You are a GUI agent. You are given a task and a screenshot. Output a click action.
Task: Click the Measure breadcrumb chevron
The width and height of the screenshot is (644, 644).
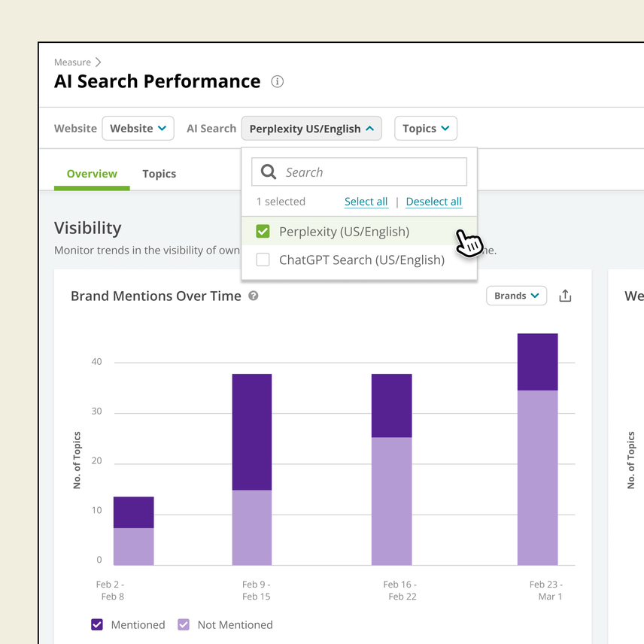click(97, 62)
